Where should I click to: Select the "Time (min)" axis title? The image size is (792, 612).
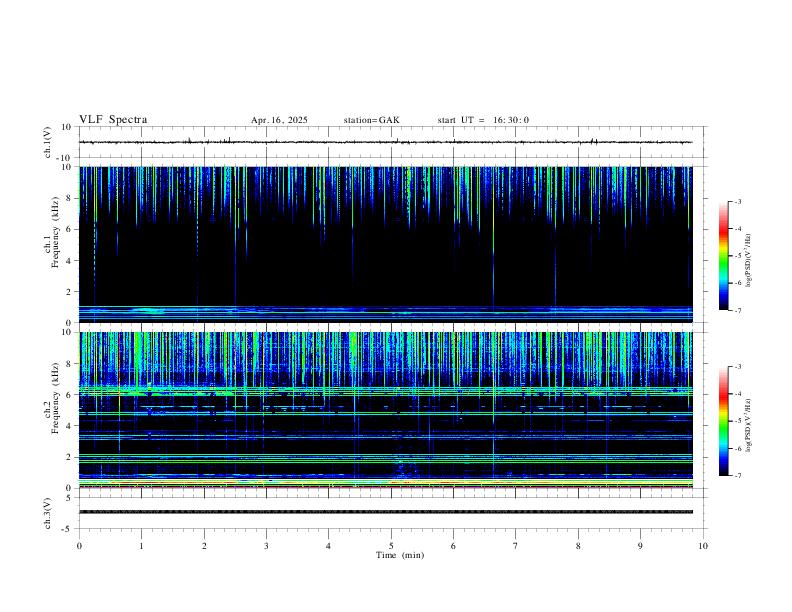pos(400,555)
